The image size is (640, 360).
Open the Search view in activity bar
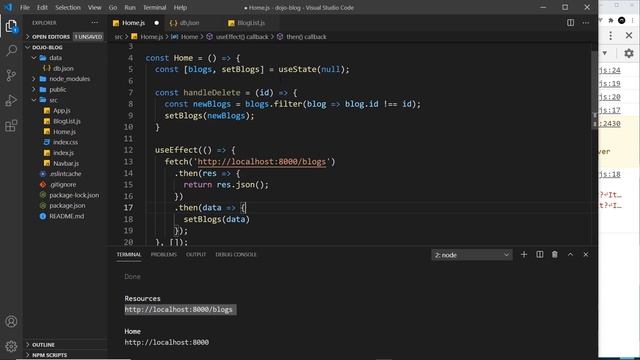pos(11,51)
